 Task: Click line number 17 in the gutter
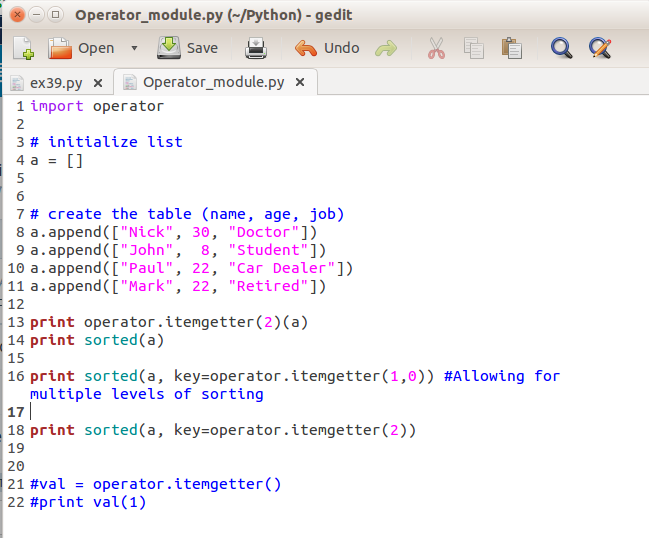pyautogui.click(x=16, y=412)
